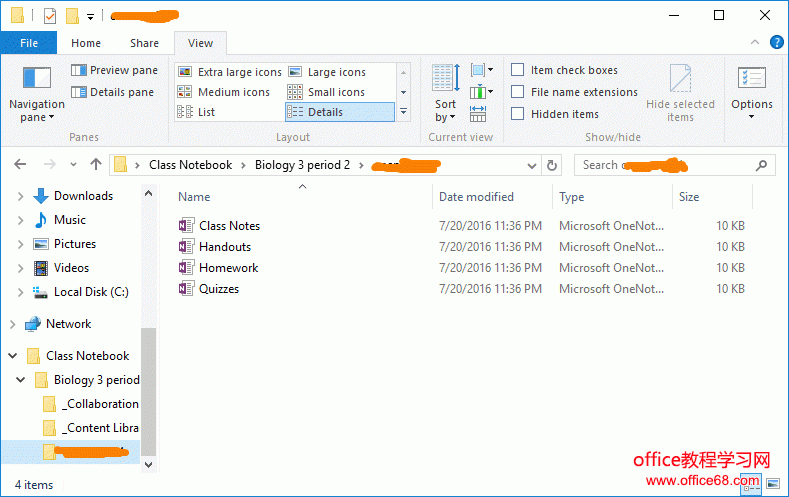Enable Item check boxes
The width and height of the screenshot is (789, 497).
(518, 70)
